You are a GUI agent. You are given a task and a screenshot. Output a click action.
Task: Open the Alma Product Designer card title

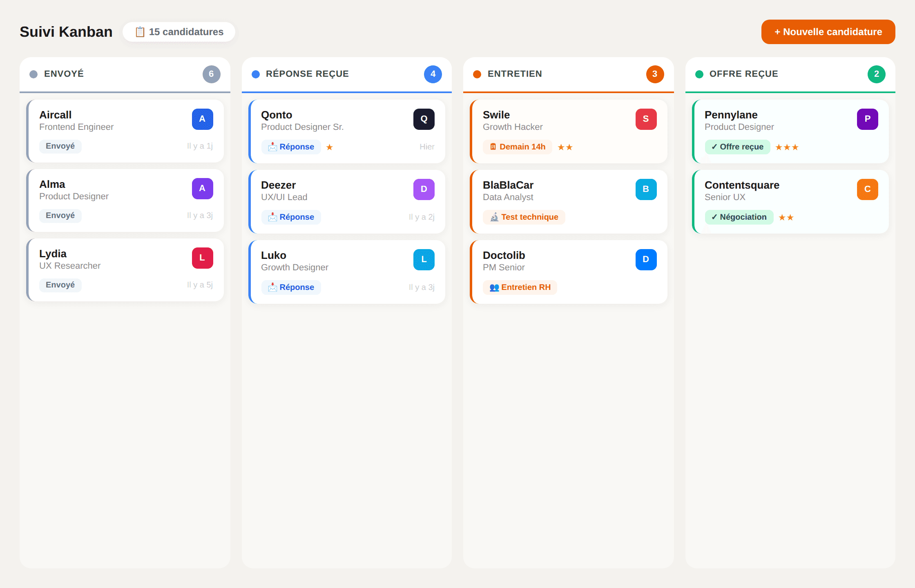52,184
